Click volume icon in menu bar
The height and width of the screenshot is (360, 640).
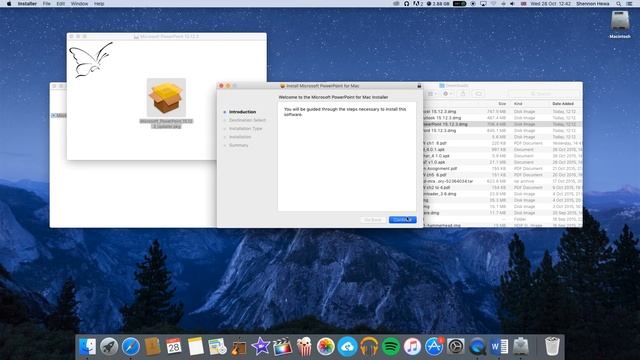[x=512, y=4]
